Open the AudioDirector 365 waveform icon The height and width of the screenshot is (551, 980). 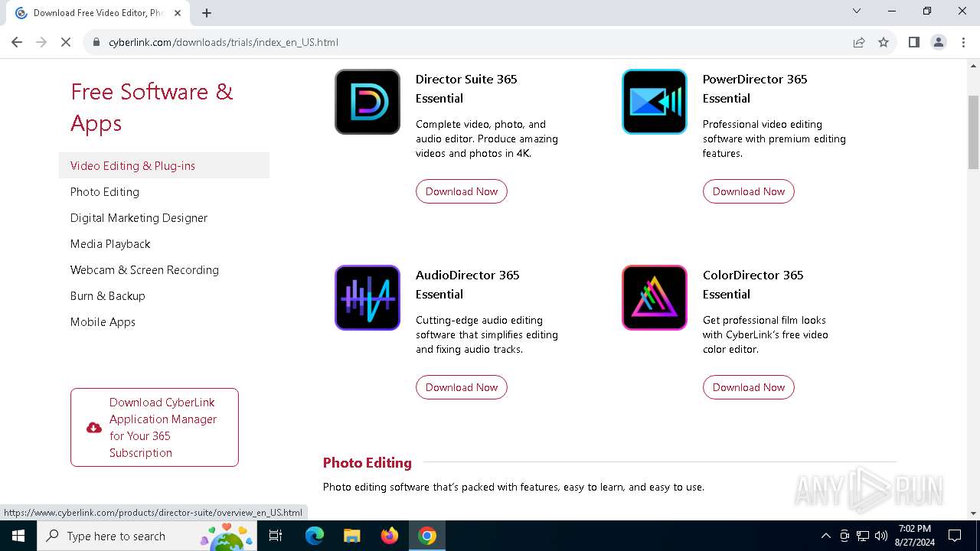367,298
